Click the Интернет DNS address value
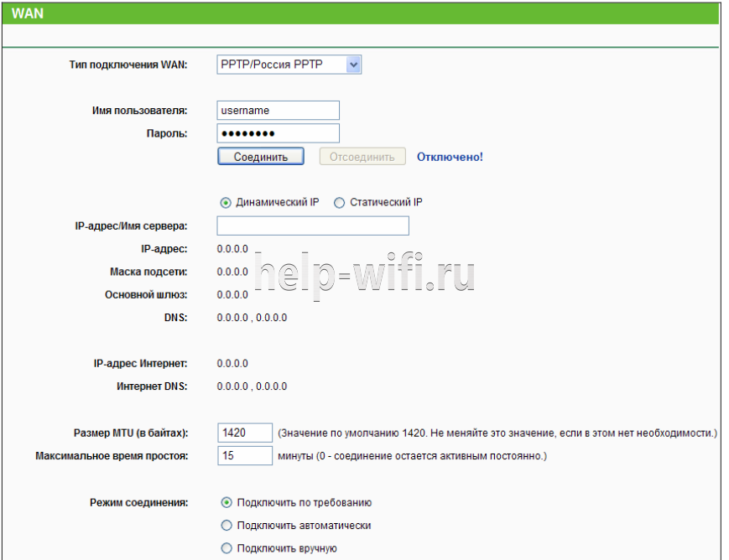Viewport: 729px width, 560px height. tap(252, 386)
